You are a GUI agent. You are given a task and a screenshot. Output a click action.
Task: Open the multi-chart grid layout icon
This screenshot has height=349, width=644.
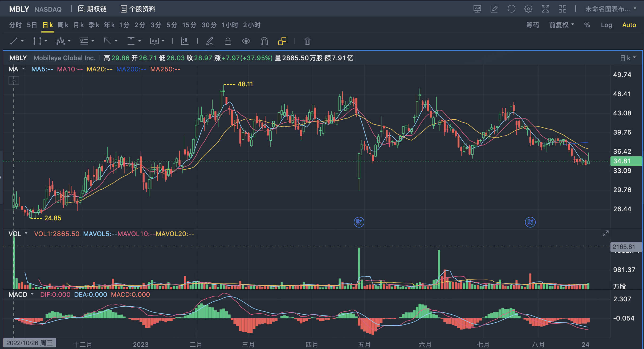[x=563, y=9]
